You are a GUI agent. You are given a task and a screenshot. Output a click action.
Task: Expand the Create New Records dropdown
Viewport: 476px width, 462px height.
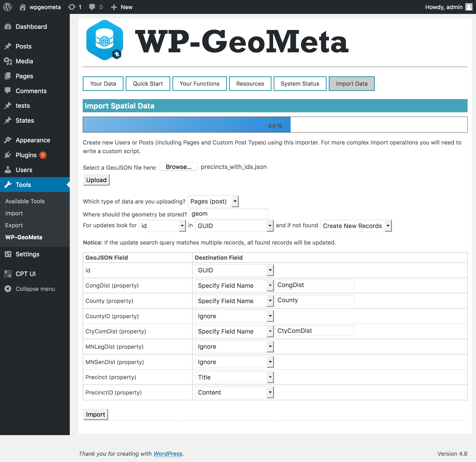pos(356,226)
